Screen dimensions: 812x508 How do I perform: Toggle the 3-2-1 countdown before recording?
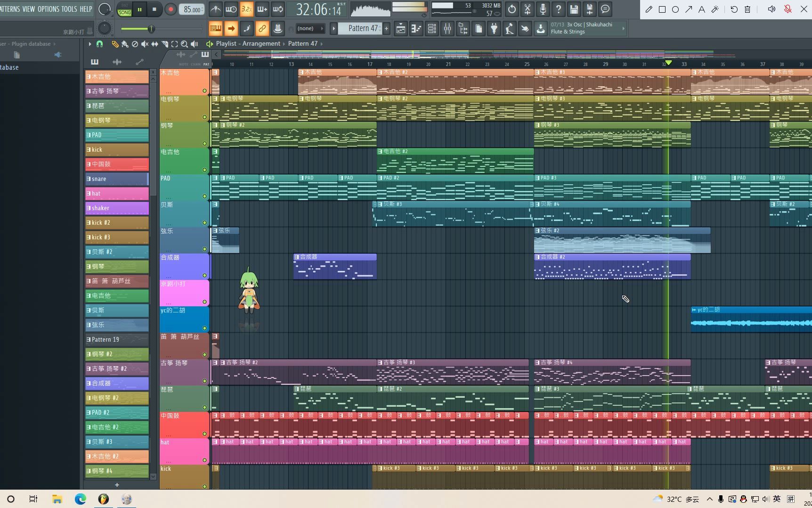click(x=246, y=9)
